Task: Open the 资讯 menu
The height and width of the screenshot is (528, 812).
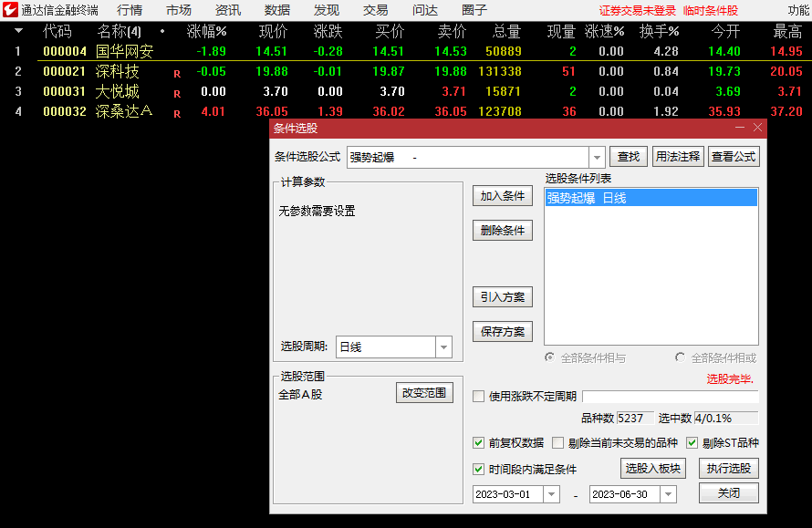Action: pos(228,10)
